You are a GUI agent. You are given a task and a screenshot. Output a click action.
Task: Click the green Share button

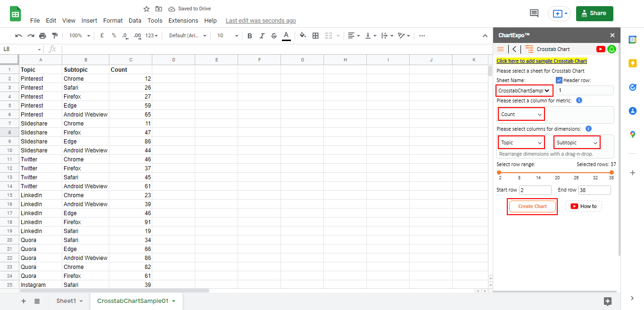point(594,13)
